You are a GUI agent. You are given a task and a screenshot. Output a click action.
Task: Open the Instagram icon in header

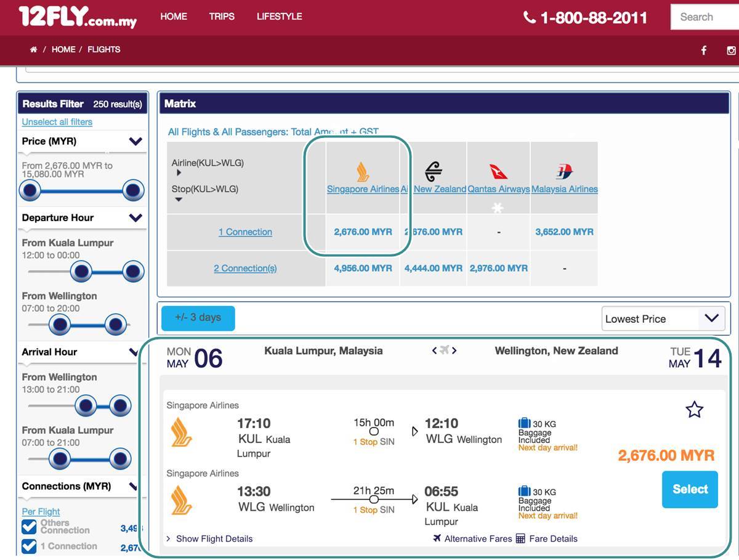[x=731, y=51]
